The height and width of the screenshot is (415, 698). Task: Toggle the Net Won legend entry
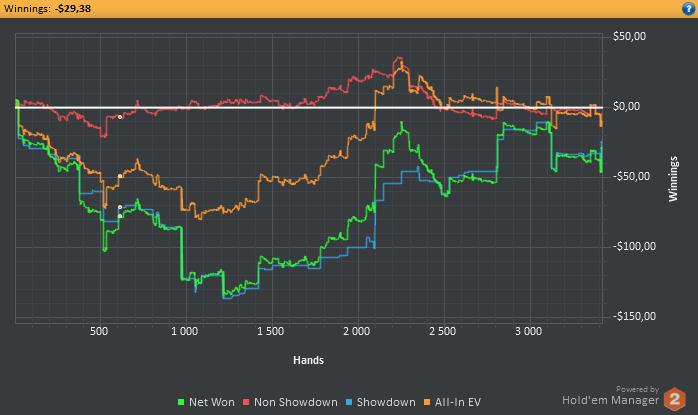click(206, 402)
